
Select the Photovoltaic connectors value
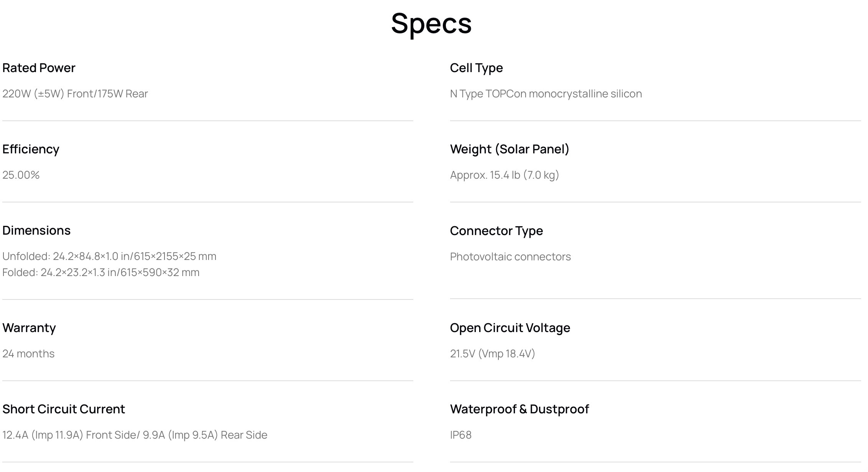tap(510, 257)
